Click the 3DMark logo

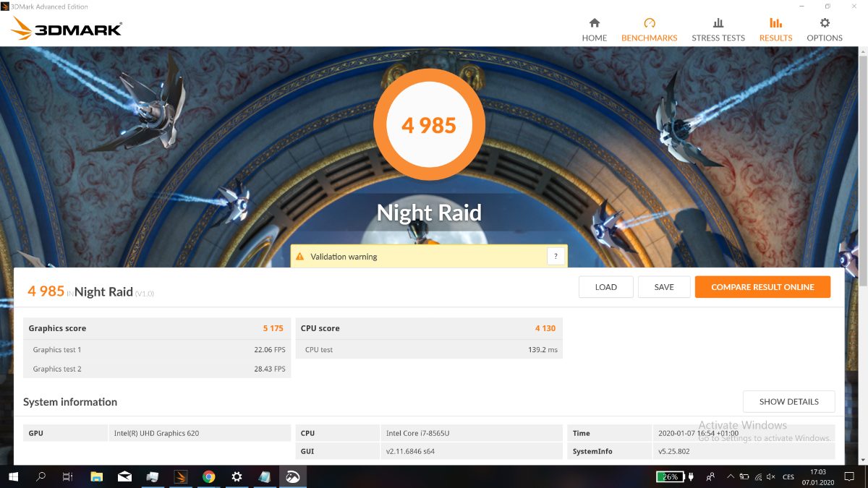click(67, 28)
